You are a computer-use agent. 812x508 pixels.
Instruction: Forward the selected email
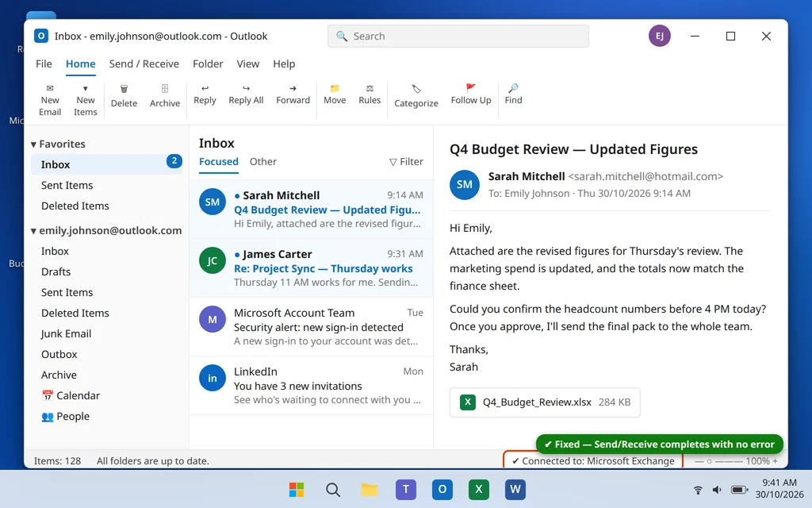(293, 95)
